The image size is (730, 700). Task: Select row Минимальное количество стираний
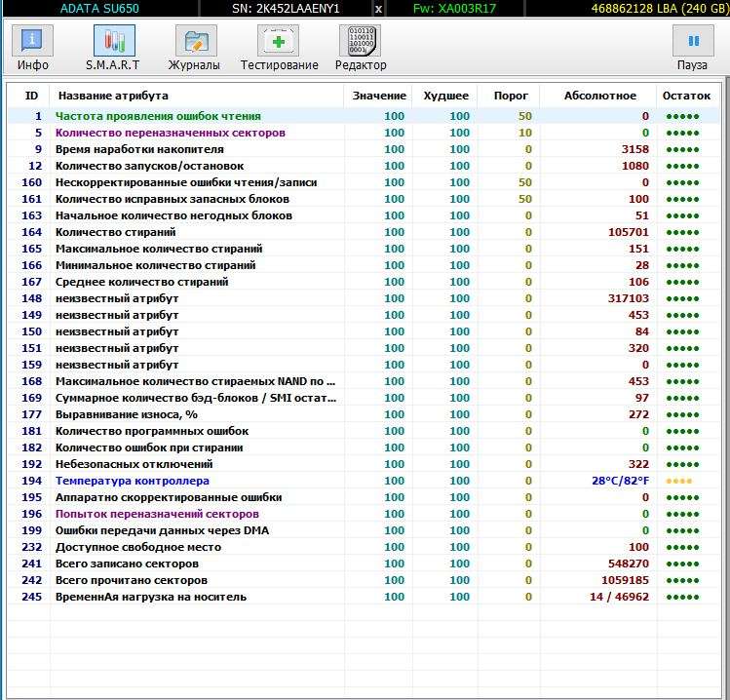coord(364,265)
